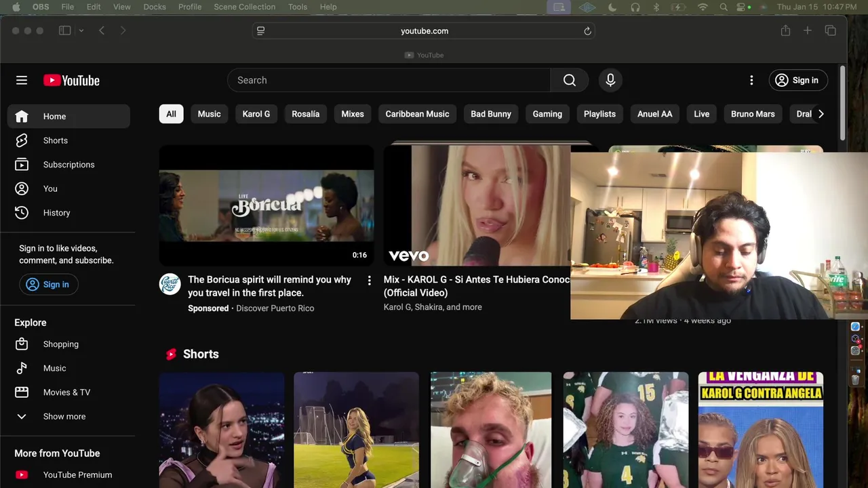Click Safari share icon
This screenshot has height=488, width=868.
(785, 30)
